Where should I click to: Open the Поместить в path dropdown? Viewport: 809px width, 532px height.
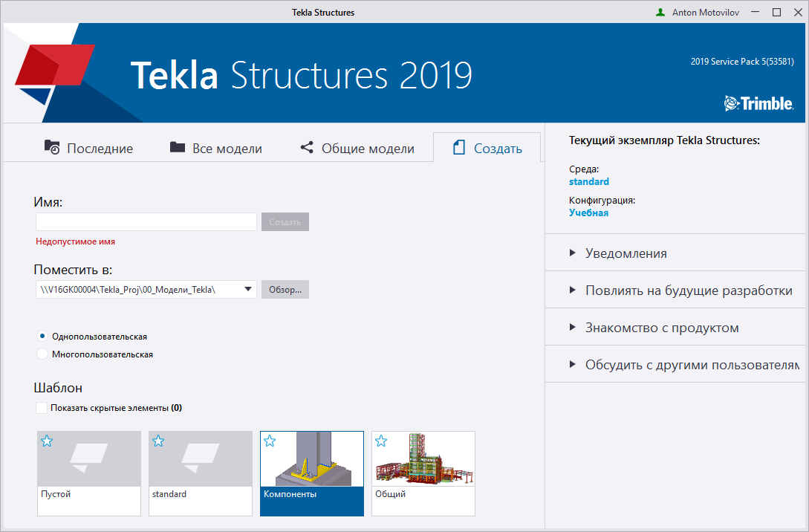[x=247, y=290]
